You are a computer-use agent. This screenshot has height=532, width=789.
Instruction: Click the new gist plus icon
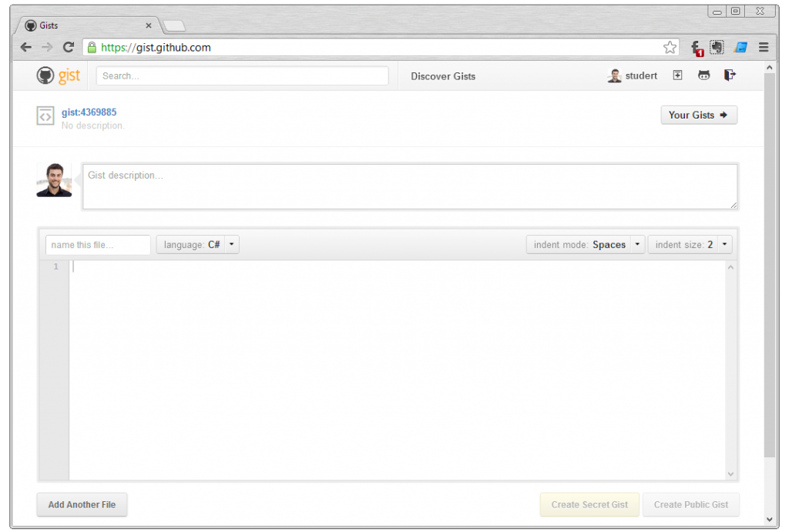pos(677,75)
